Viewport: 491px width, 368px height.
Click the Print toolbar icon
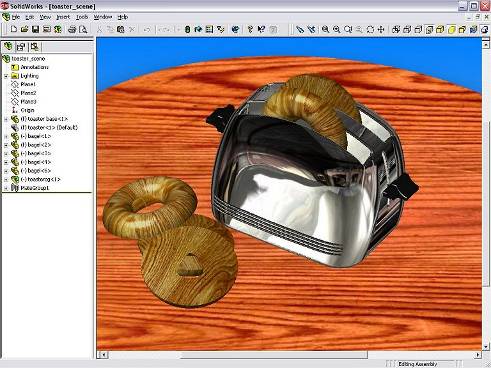click(x=72, y=29)
